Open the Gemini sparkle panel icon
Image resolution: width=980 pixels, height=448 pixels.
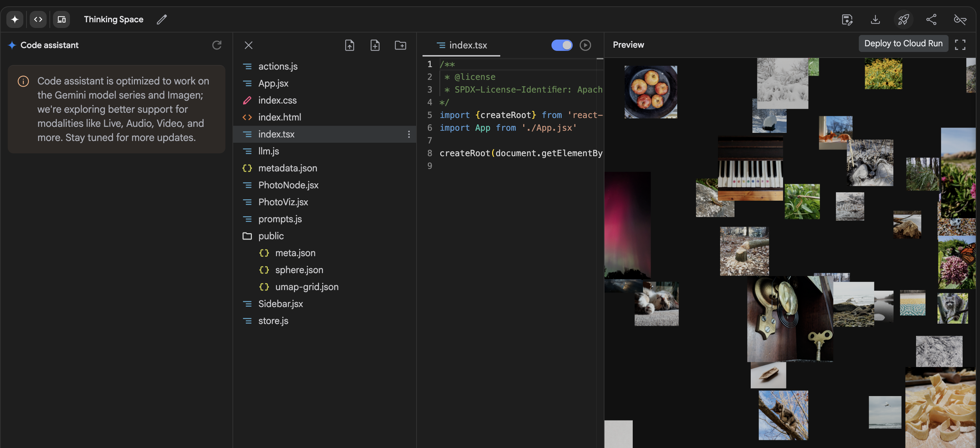pyautogui.click(x=14, y=19)
